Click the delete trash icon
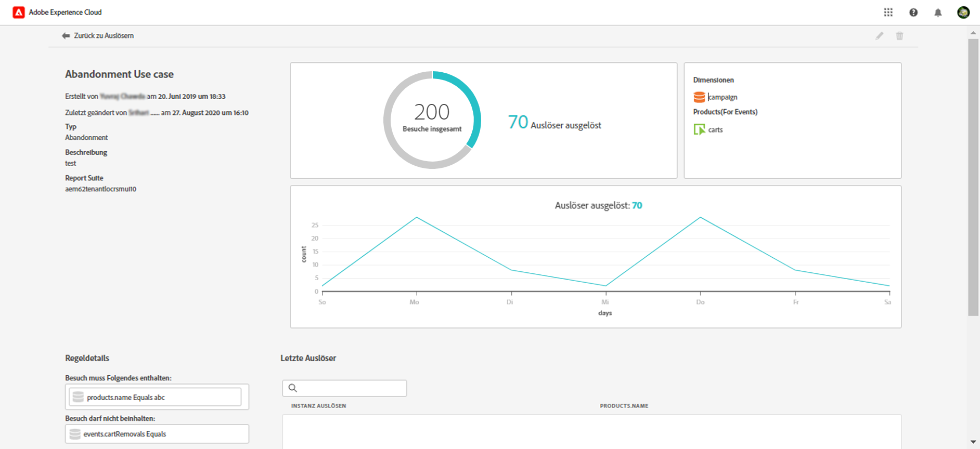This screenshot has width=980, height=449. [899, 36]
